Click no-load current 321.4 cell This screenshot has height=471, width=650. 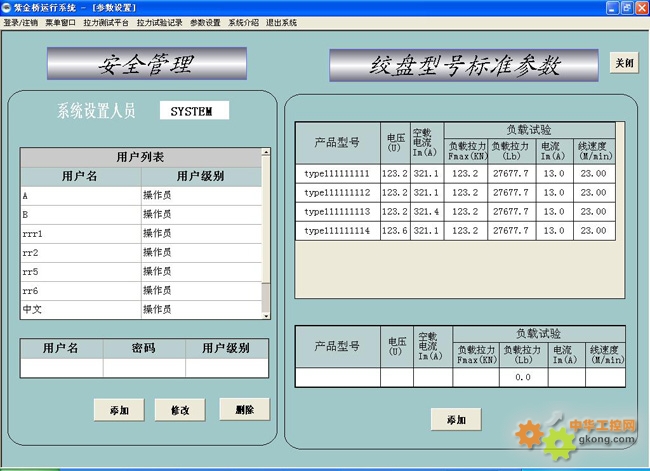pos(427,212)
